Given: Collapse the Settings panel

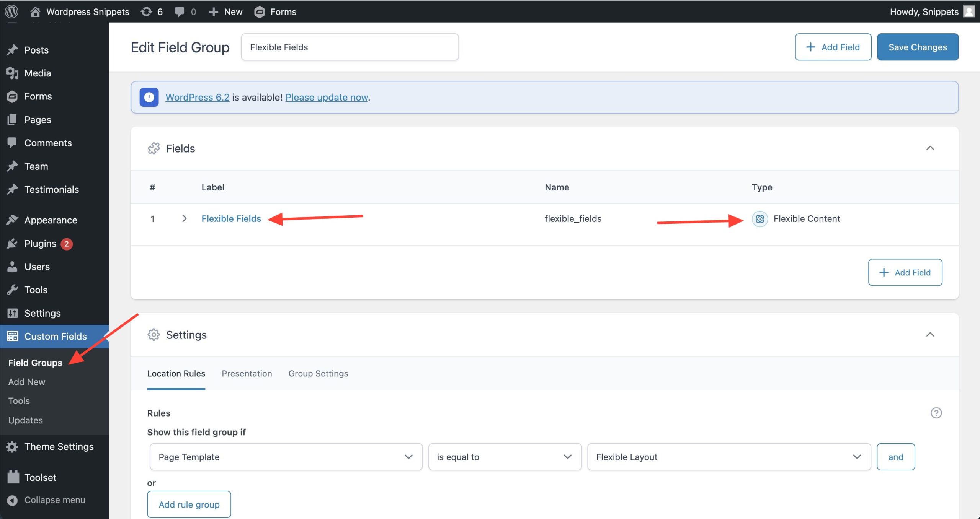Looking at the screenshot, I should coord(930,335).
